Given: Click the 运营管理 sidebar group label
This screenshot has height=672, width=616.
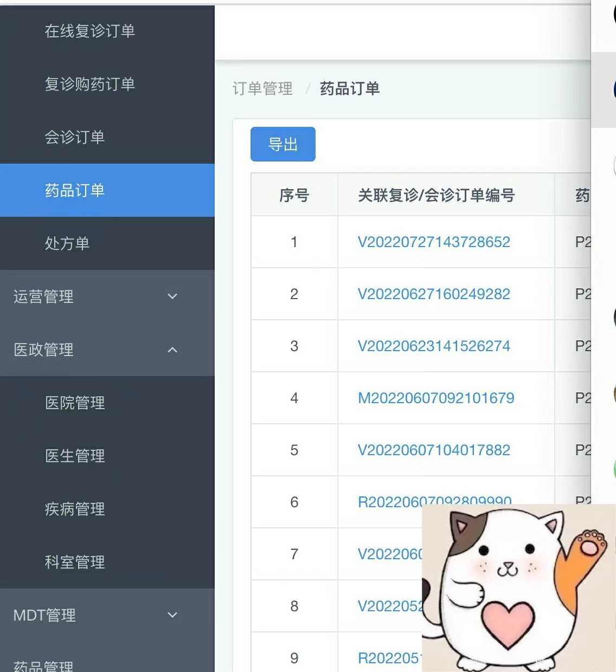Looking at the screenshot, I should click(43, 296).
